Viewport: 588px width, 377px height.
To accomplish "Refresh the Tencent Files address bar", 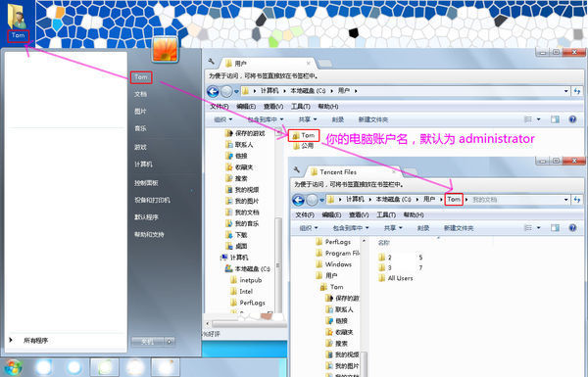I will point(577,200).
